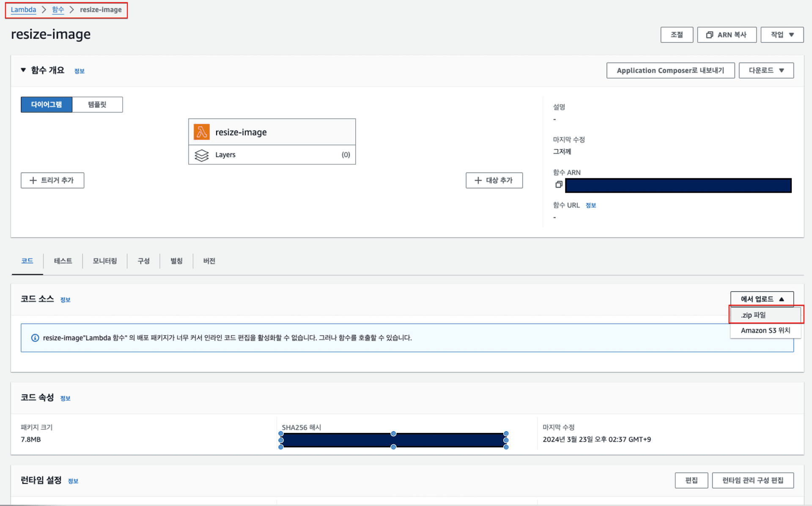This screenshot has width=812, height=506.
Task: Click the Layers stack icon
Action: coord(201,155)
